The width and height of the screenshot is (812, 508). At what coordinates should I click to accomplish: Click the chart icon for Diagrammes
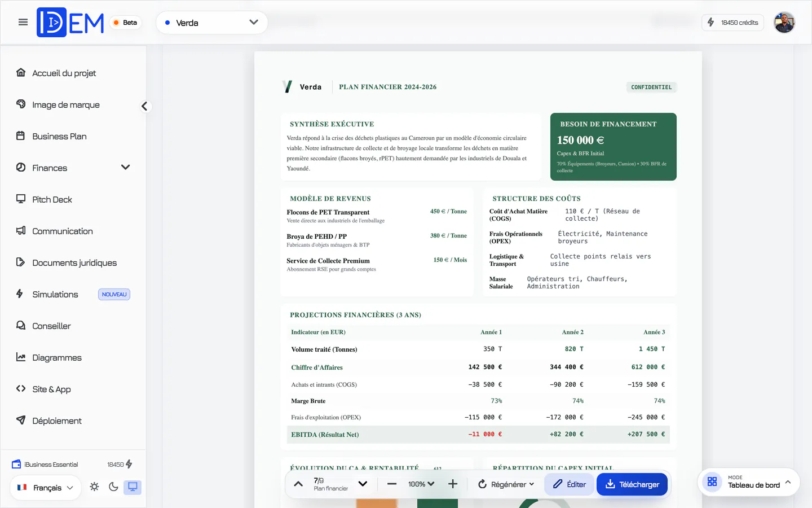tap(21, 357)
